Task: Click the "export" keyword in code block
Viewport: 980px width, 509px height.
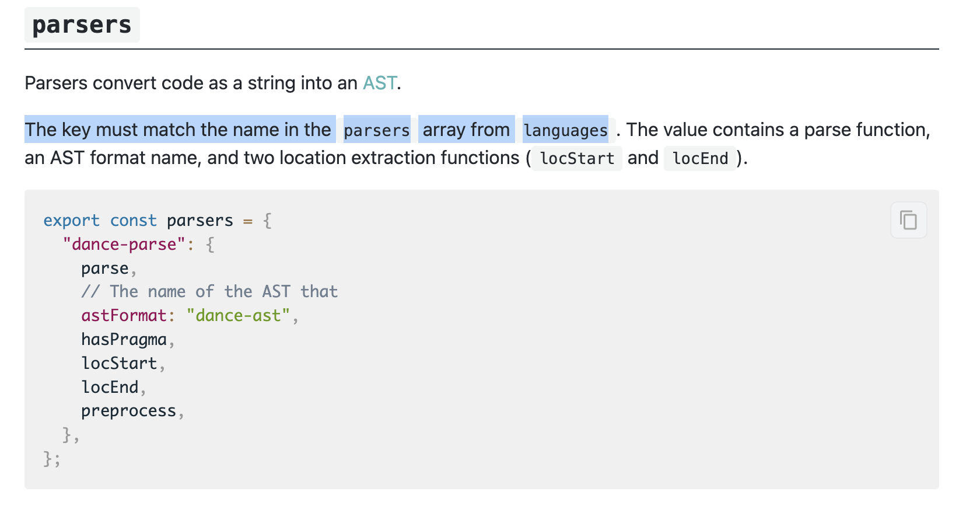Action: 71,221
